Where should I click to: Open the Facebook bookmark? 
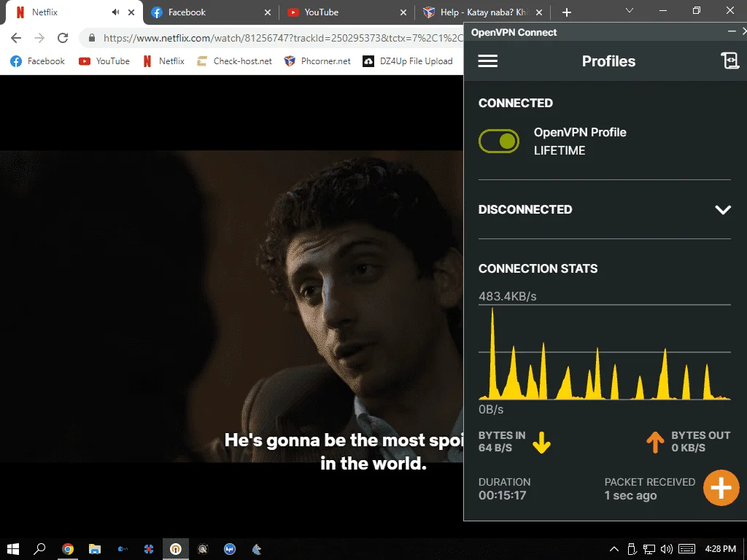pos(38,61)
